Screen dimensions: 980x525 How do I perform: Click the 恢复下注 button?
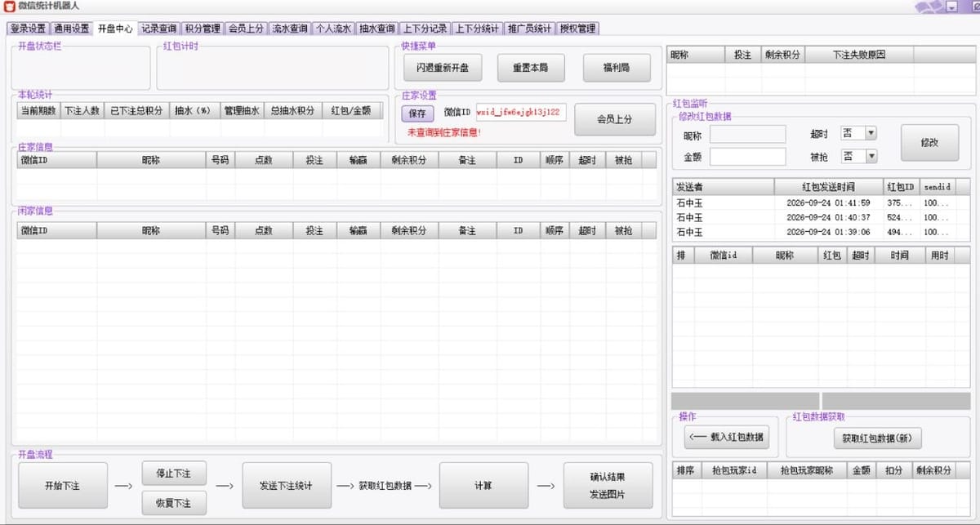coord(174,503)
